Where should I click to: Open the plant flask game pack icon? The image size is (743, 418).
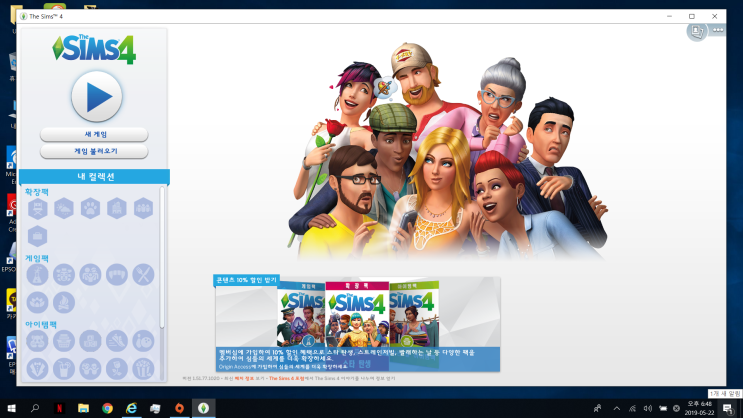[x=37, y=275]
